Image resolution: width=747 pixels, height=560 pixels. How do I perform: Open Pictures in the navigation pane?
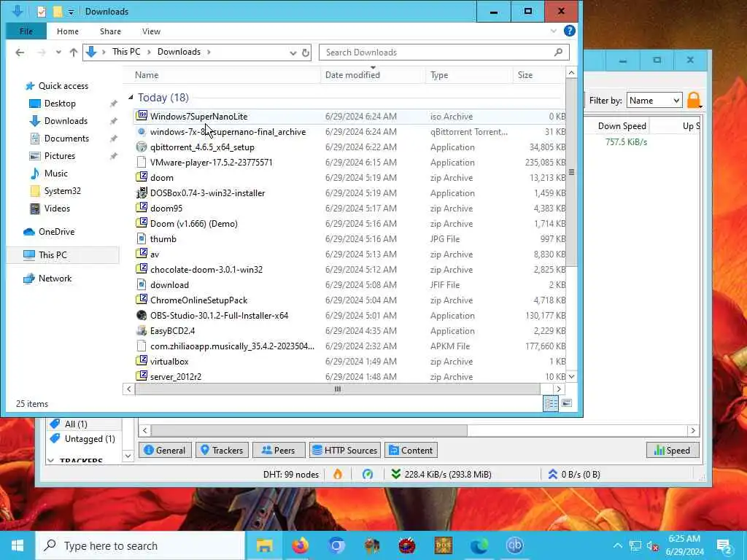coord(60,156)
